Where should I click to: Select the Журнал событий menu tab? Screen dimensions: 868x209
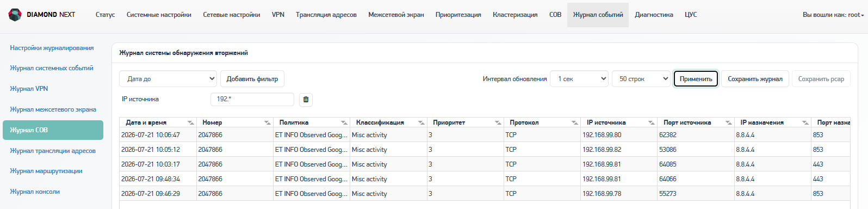(x=598, y=15)
